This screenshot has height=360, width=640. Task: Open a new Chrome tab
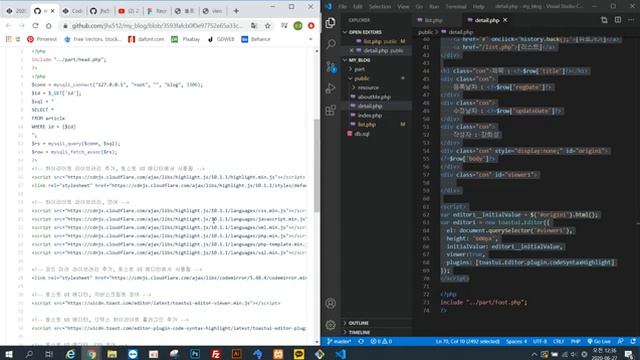tap(236, 11)
